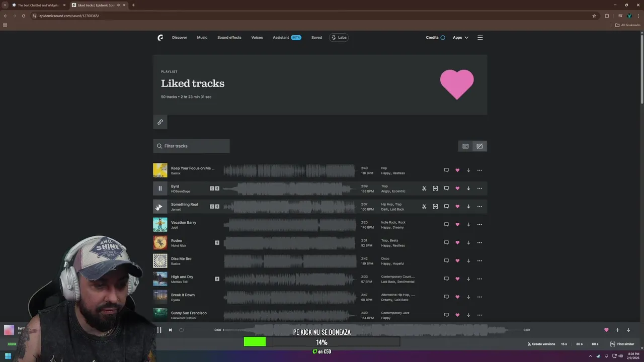This screenshot has height=362, width=644.
Task: Pause the track Byrd in list
Action: coord(160,189)
